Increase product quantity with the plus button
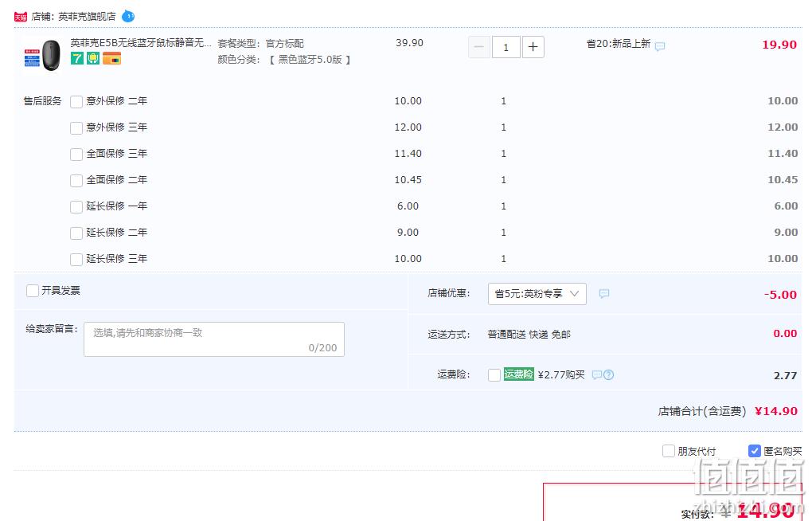812x521 pixels. coord(533,48)
